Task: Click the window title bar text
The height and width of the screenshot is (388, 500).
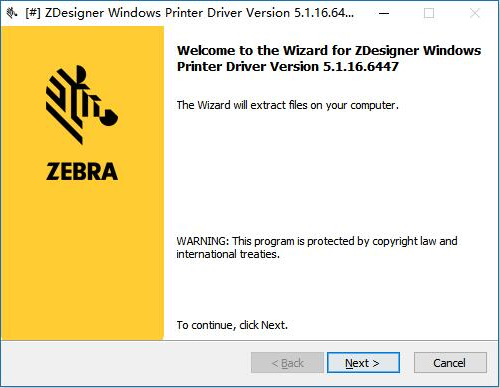Action: 190,13
